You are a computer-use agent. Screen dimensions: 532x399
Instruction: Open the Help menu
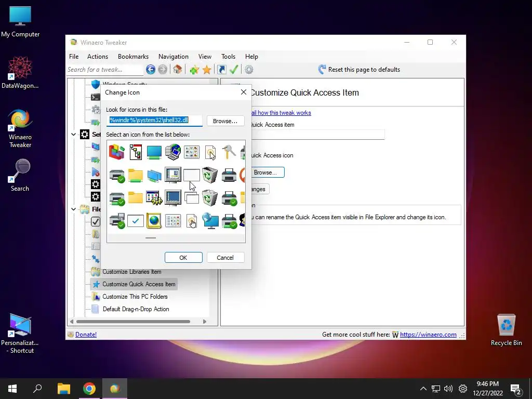tap(252, 57)
